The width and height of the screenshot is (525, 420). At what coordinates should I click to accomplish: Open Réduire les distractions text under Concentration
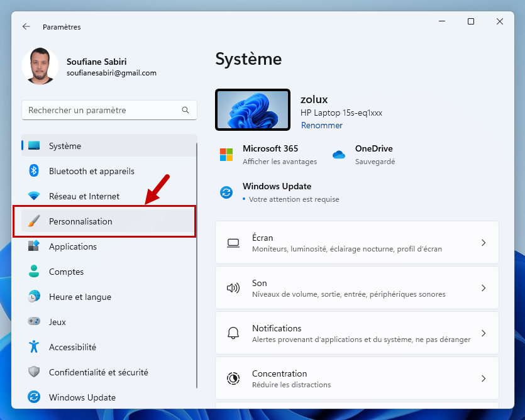[291, 385]
